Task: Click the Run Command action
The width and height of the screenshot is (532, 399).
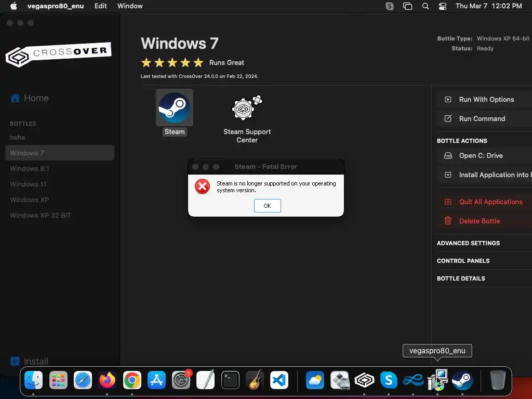Action: [484, 119]
